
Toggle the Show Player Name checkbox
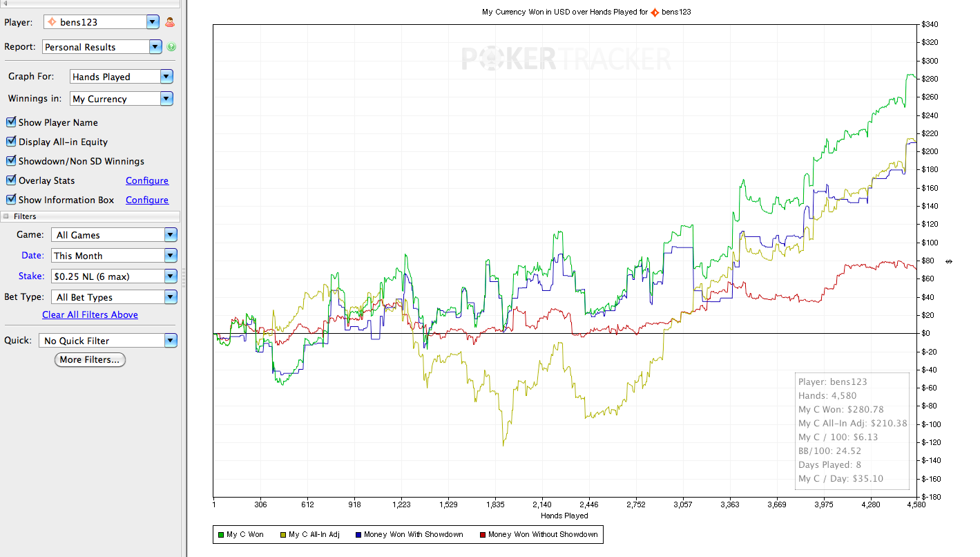pos(11,122)
